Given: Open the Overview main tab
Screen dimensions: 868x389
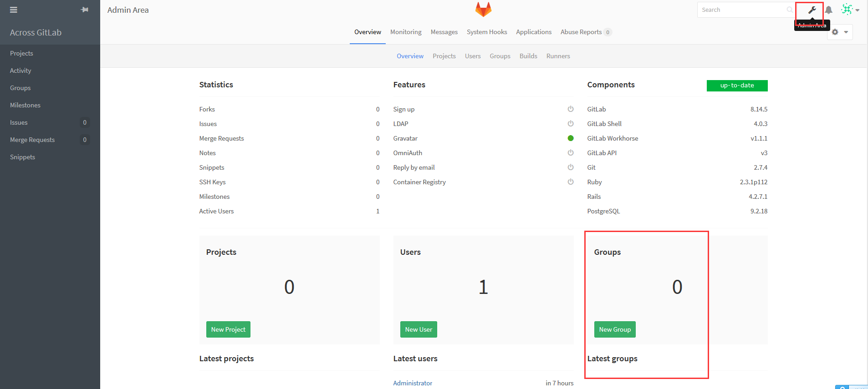Looking at the screenshot, I should pos(368,32).
